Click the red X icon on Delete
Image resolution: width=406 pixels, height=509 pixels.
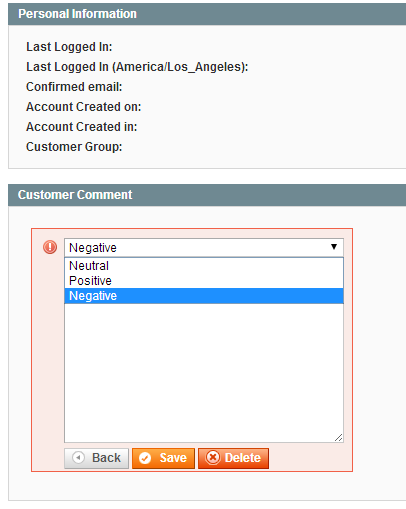(213, 458)
